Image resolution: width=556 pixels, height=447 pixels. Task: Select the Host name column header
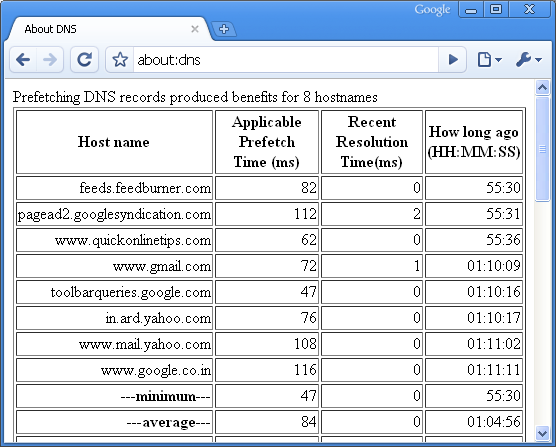114,142
